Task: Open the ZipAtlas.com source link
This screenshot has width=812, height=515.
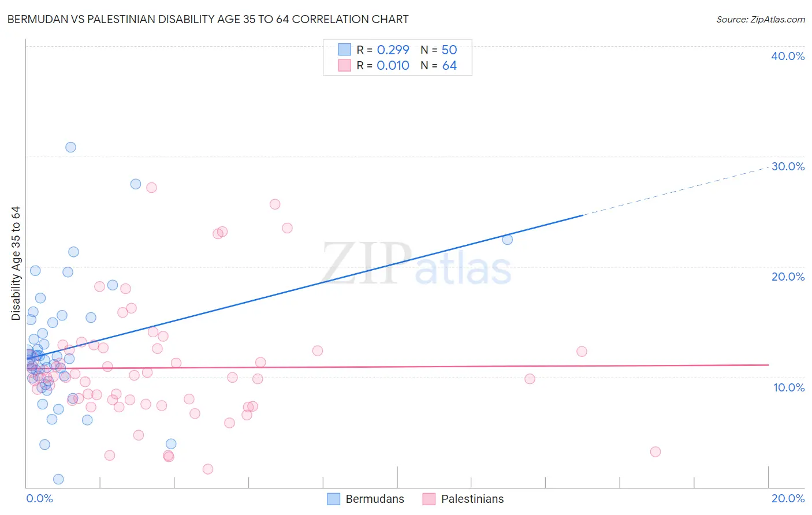Action: pyautogui.click(x=761, y=19)
